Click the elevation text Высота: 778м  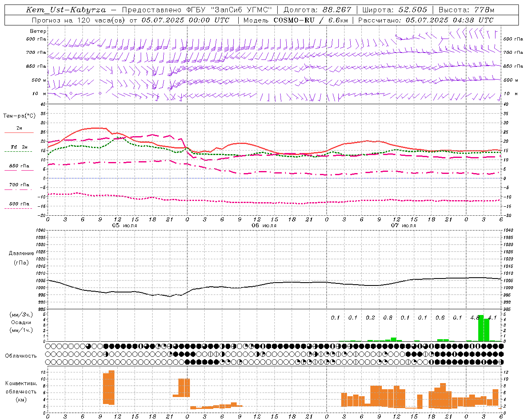(466, 10)
